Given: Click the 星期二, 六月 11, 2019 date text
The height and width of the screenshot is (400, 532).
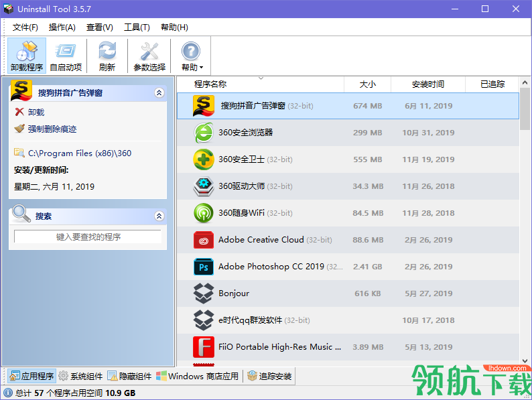Looking at the screenshot, I should click(54, 186).
